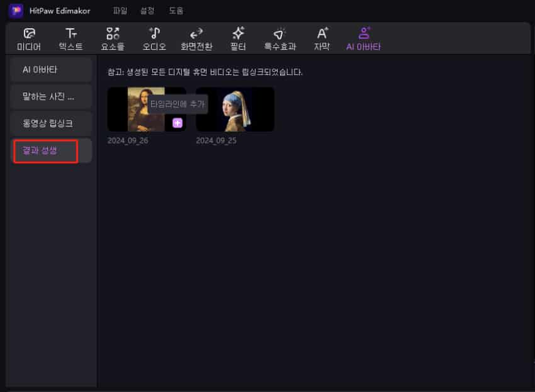Select the Girl with Pearl Earring thumbnail

pyautogui.click(x=235, y=109)
